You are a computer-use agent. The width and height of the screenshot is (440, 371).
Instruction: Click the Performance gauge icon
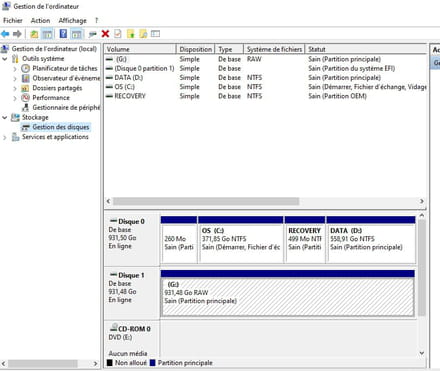(26, 98)
